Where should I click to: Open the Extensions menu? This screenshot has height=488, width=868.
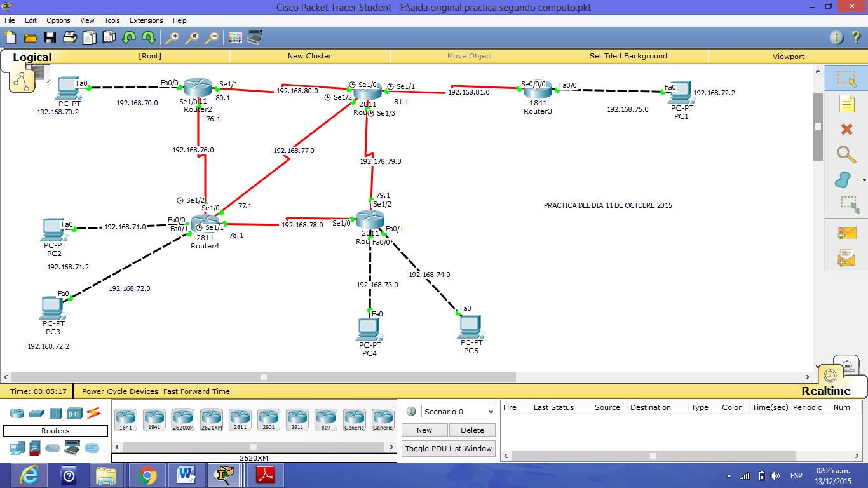(146, 20)
